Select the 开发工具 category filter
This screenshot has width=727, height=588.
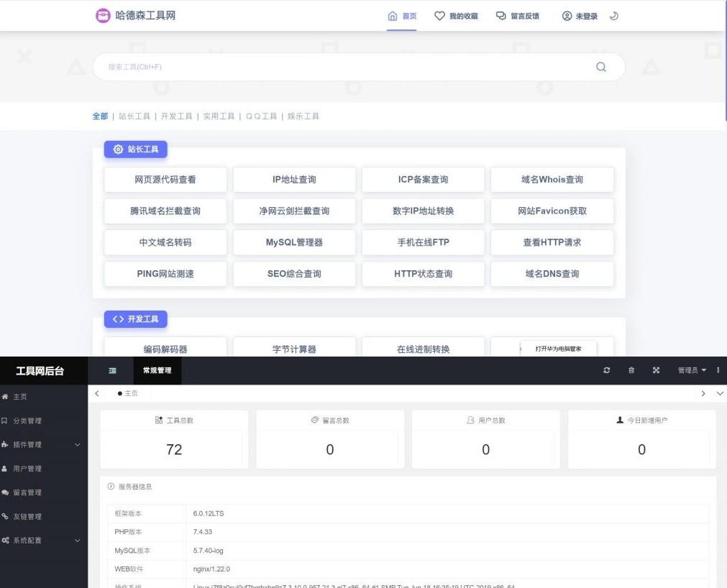(x=176, y=116)
